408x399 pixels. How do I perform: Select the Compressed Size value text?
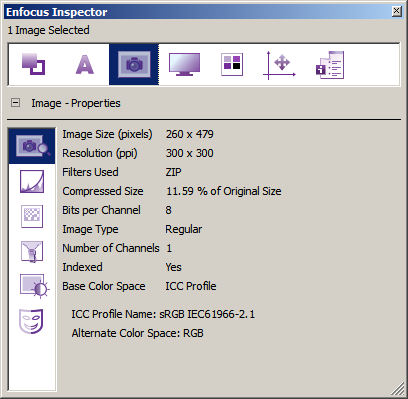click(224, 191)
